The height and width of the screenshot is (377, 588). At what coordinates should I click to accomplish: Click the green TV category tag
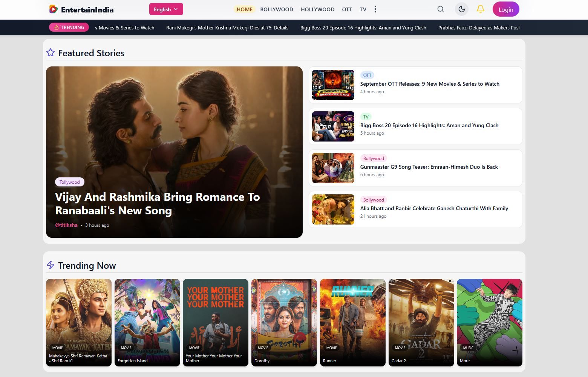tap(366, 117)
